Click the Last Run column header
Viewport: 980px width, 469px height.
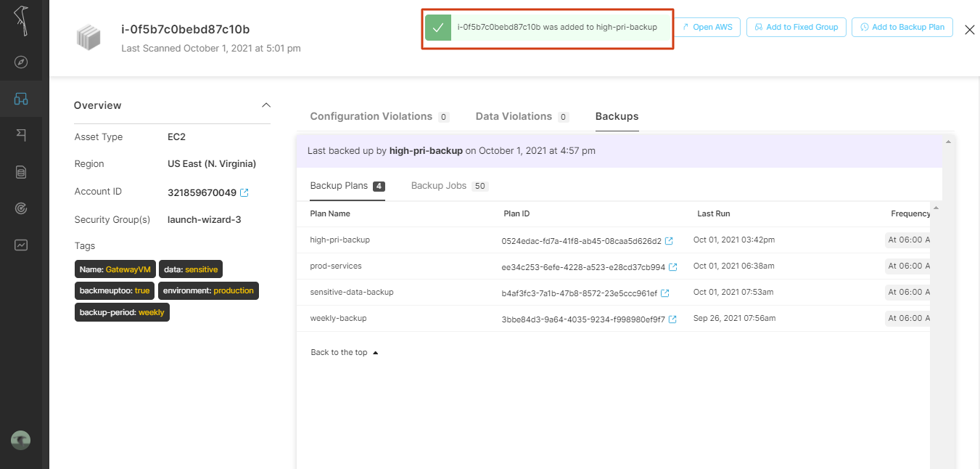(x=714, y=213)
